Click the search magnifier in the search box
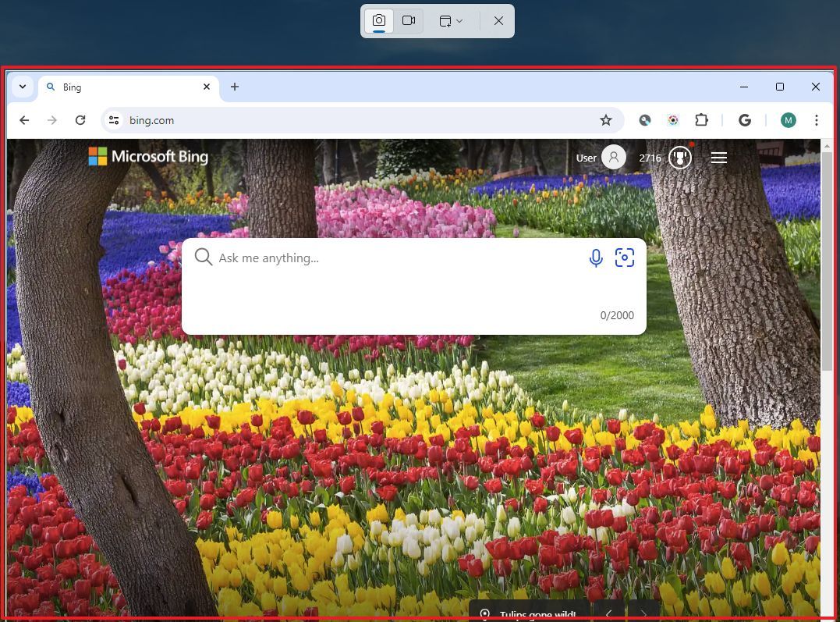This screenshot has width=840, height=622. (x=203, y=257)
